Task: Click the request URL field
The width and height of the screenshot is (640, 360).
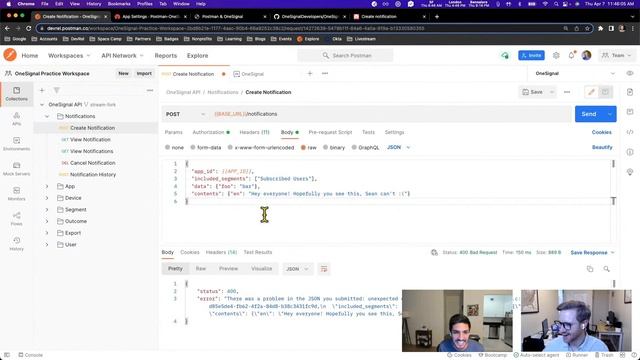Action: click(x=391, y=114)
